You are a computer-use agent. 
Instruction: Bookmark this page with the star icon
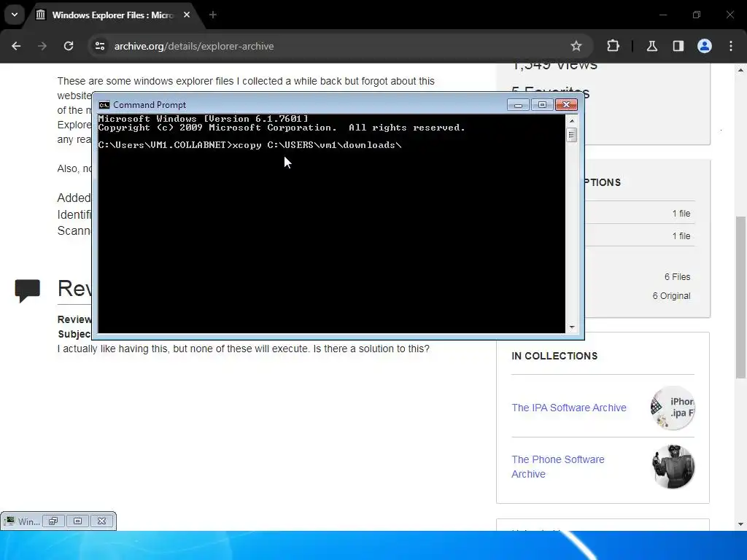point(576,46)
